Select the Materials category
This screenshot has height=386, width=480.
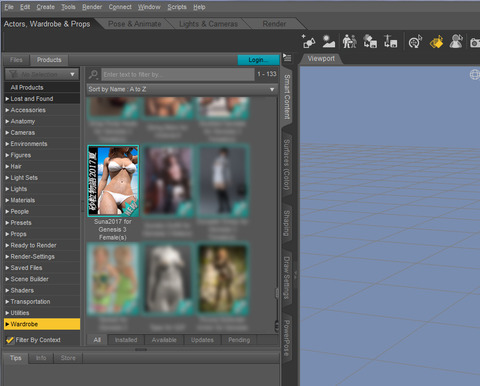click(42, 200)
